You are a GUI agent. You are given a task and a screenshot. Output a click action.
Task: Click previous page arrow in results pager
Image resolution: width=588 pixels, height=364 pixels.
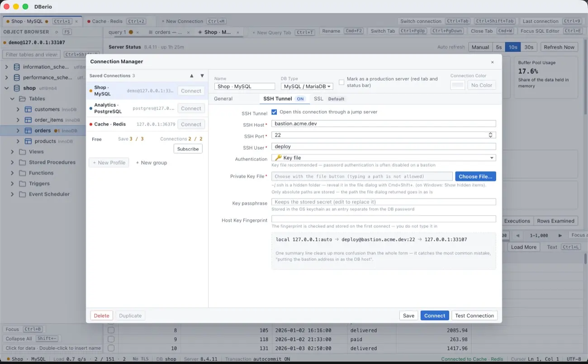coord(518,236)
